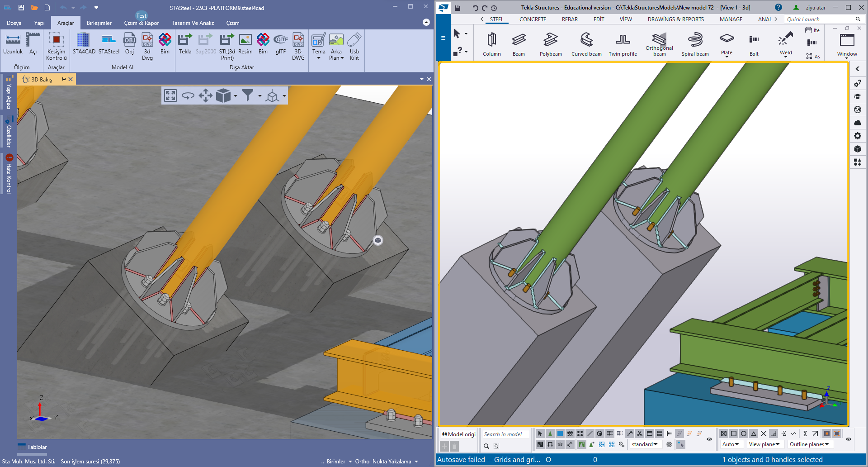The height and width of the screenshot is (467, 868).
Task: Click the Search in model field
Action: point(505,434)
